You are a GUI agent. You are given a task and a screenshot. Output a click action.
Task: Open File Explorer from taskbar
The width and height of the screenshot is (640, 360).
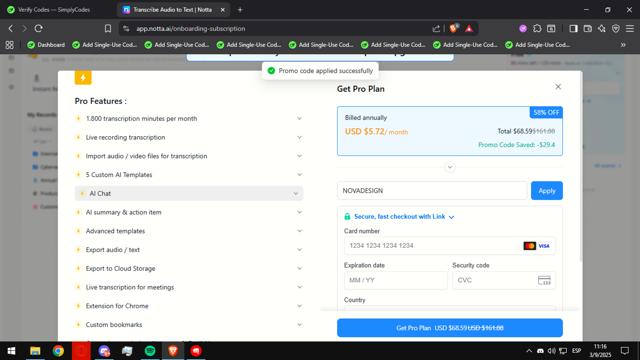[x=35, y=351]
